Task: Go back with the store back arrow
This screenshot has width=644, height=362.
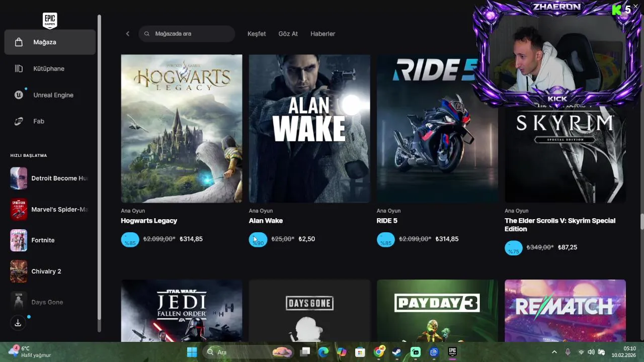Action: click(128, 34)
